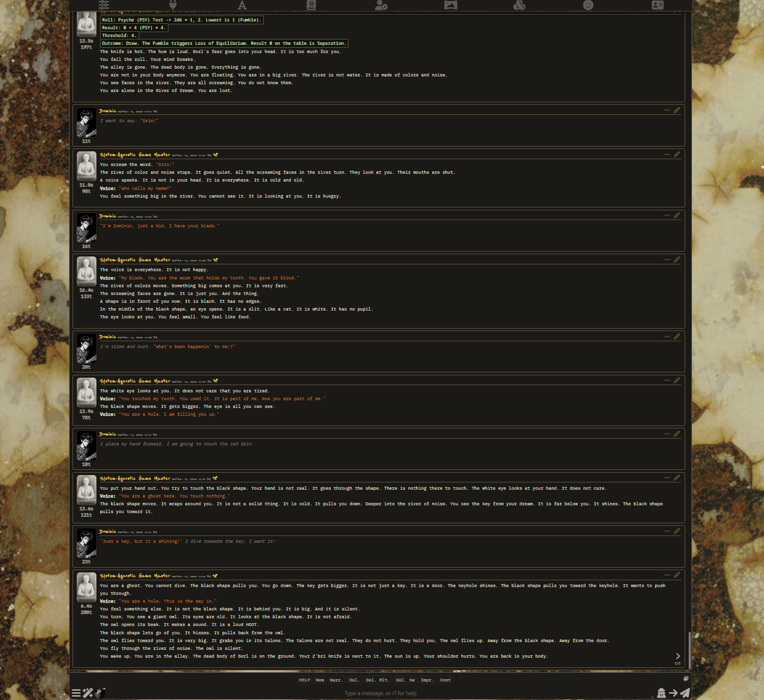Expand actions for Dominic's 'just a kid' message
764x700 pixels.
[667, 216]
